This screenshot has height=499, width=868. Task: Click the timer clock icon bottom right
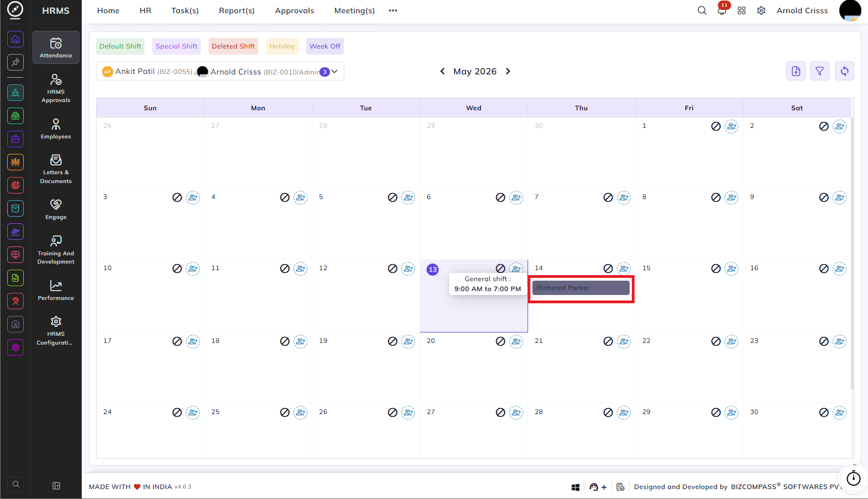[x=854, y=478]
